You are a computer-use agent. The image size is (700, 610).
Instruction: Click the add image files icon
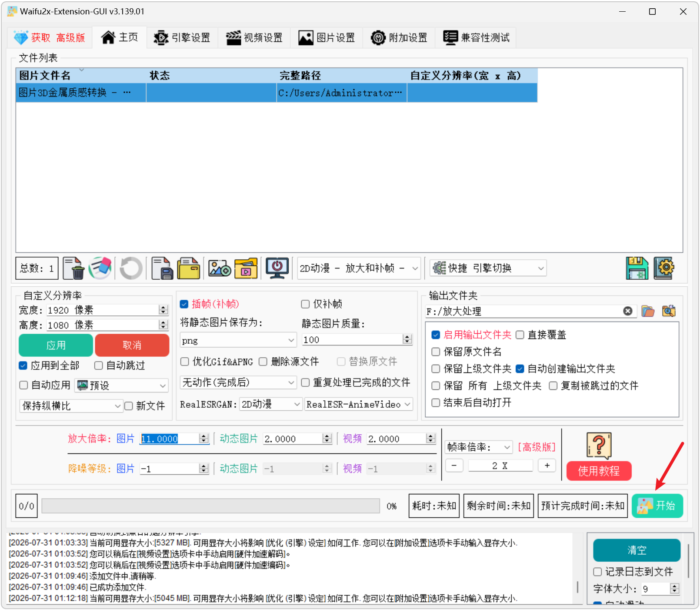click(x=220, y=268)
